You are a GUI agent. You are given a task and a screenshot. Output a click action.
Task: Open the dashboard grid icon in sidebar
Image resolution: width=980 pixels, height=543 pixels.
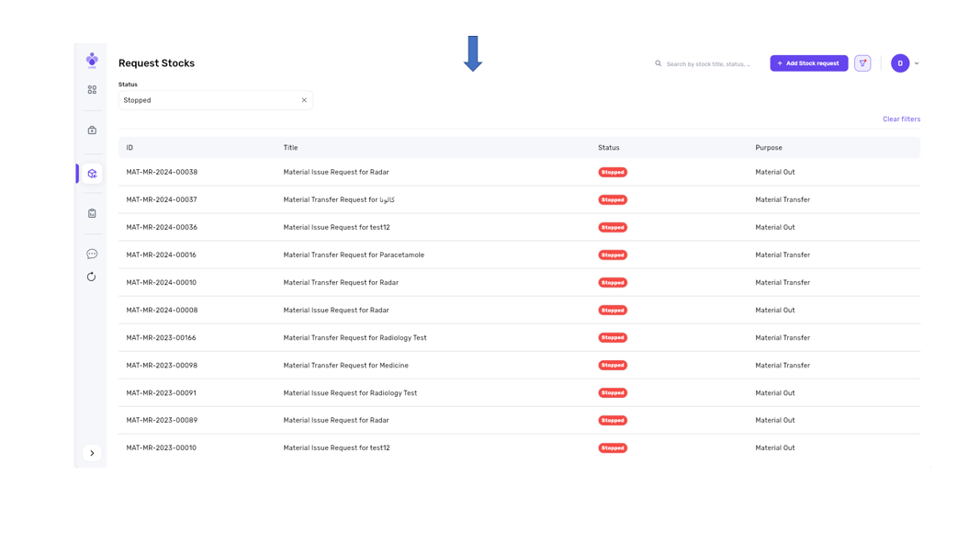(92, 90)
